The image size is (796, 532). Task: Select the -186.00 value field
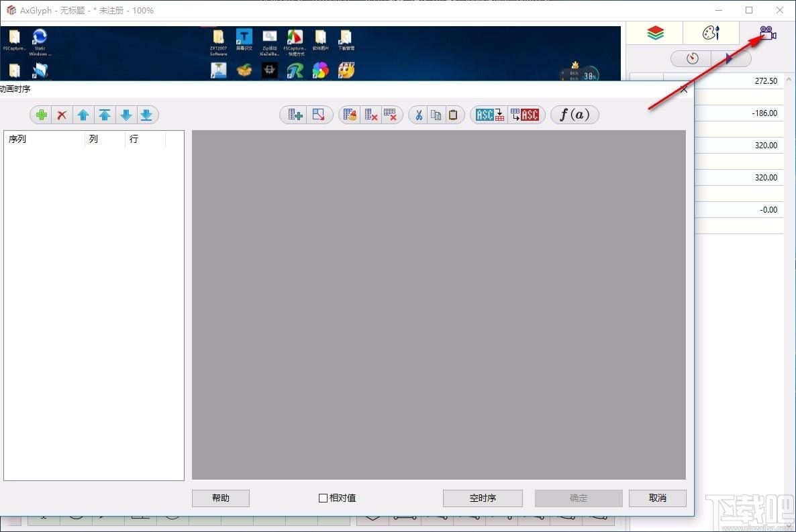pos(739,113)
